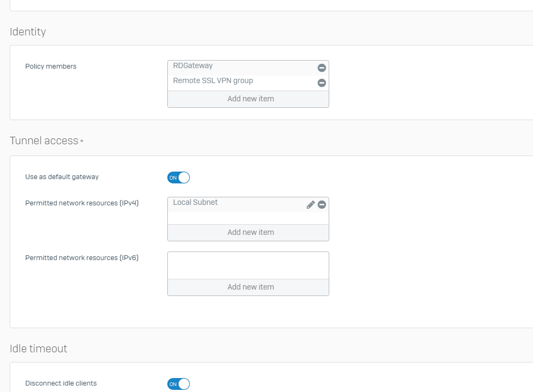The height and width of the screenshot is (392, 533).
Task: Click the Disconnect idle clients label
Action: tap(61, 383)
